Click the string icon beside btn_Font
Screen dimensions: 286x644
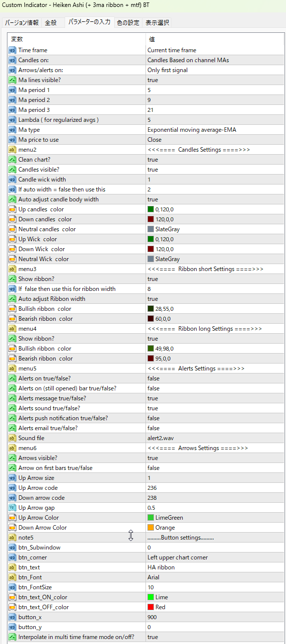[12, 577]
